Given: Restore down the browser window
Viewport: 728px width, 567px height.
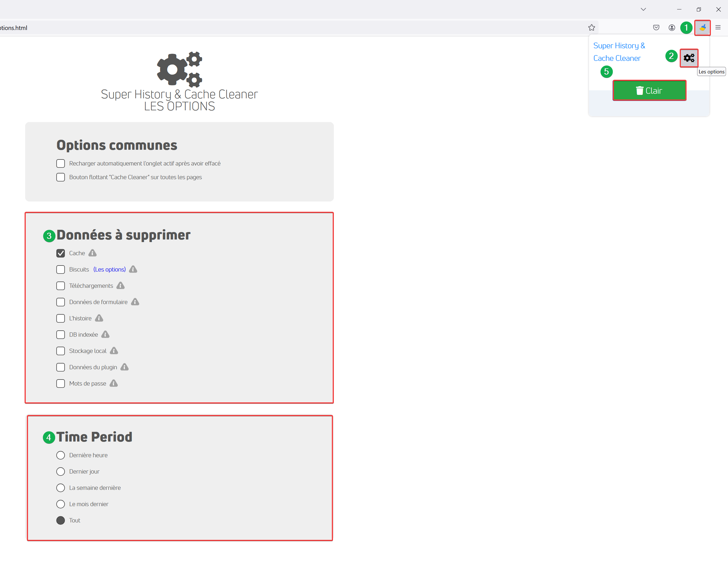Looking at the screenshot, I should [698, 9].
